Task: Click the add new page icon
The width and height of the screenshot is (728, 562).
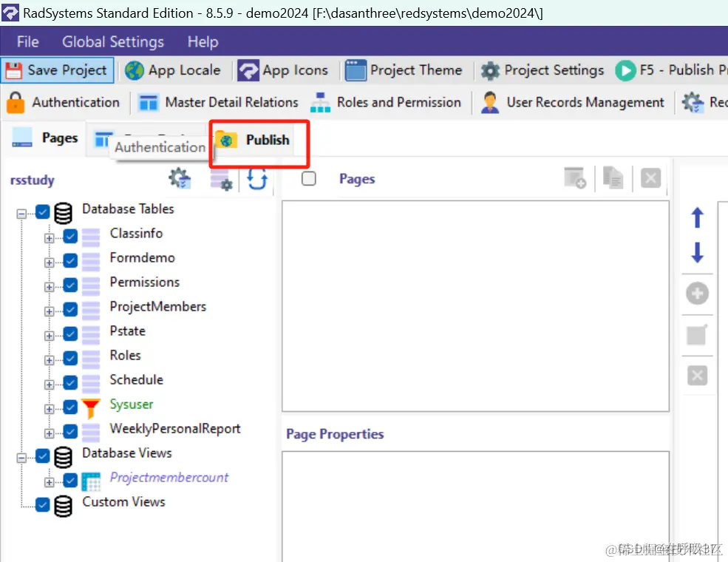Action: 575,178
